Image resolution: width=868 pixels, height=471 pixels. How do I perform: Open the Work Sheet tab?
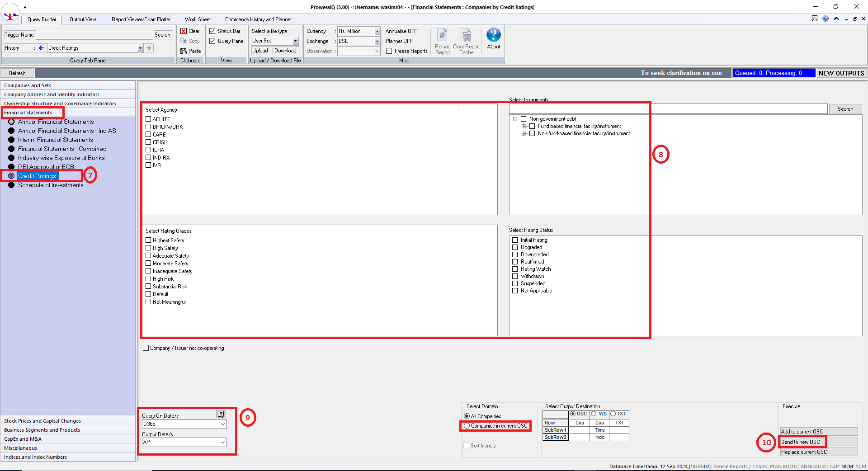pyautogui.click(x=198, y=19)
